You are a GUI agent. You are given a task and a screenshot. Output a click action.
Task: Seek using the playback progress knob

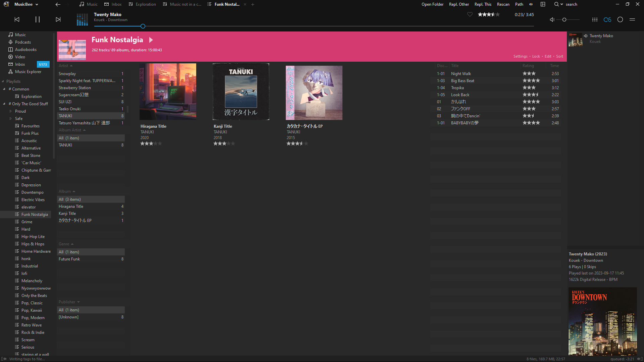pyautogui.click(x=143, y=26)
